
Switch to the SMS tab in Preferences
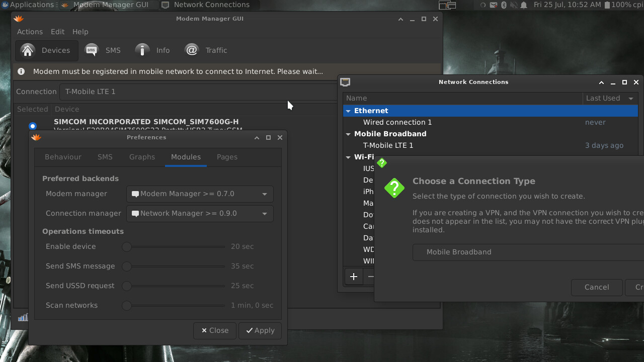point(105,157)
